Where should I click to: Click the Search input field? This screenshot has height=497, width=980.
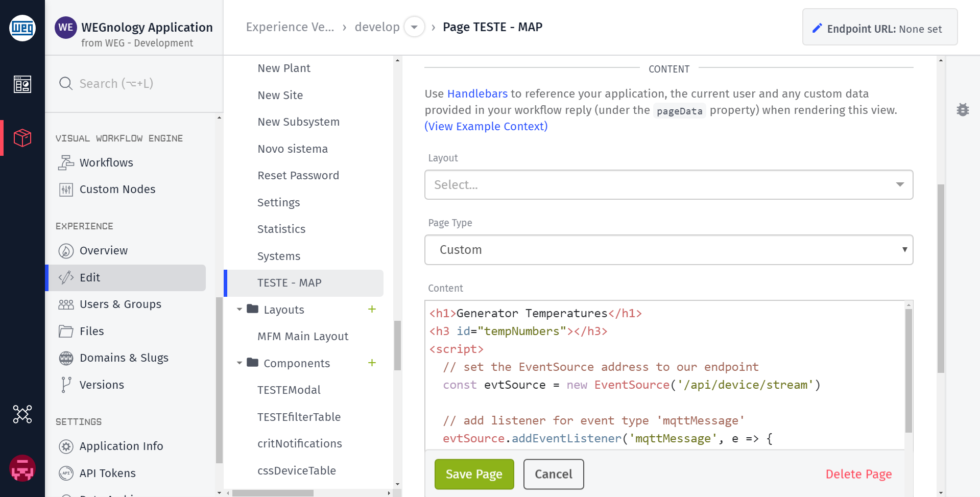point(134,83)
